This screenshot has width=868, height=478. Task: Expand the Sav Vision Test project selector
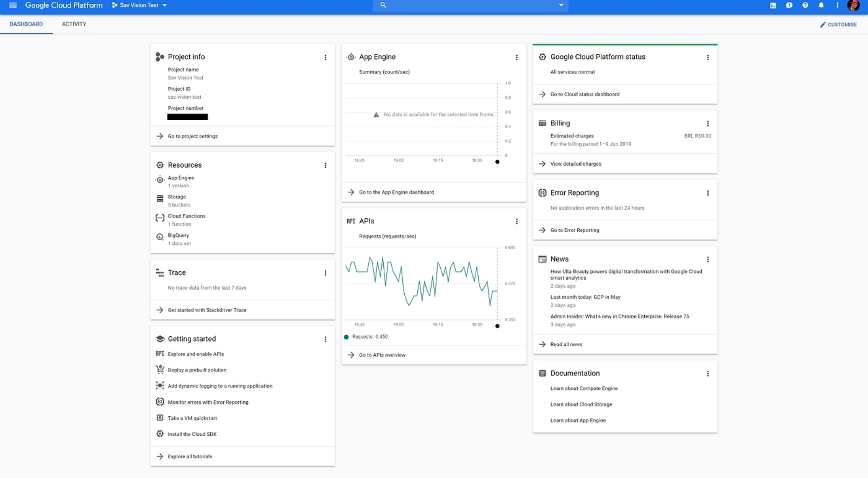point(139,5)
